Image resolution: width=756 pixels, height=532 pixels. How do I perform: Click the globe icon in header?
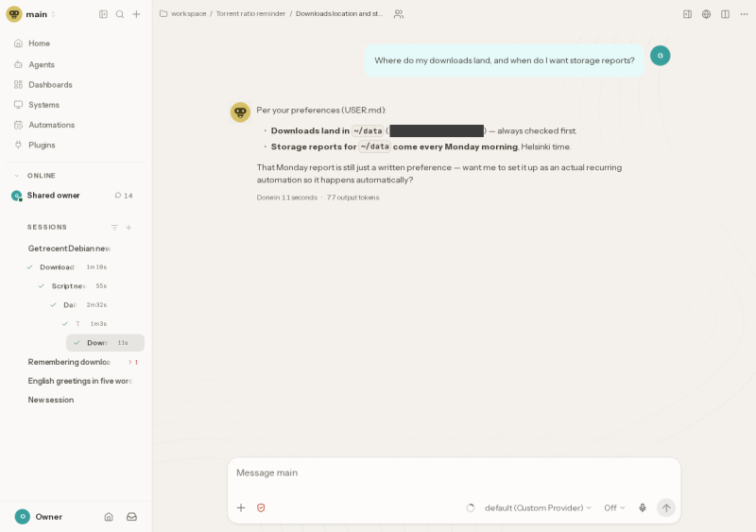coord(706,14)
